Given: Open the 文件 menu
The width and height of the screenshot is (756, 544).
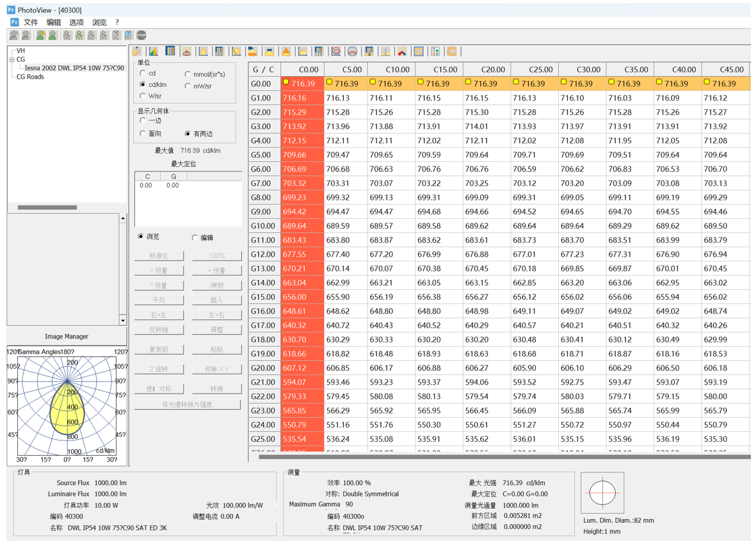Looking at the screenshot, I should 31,22.
